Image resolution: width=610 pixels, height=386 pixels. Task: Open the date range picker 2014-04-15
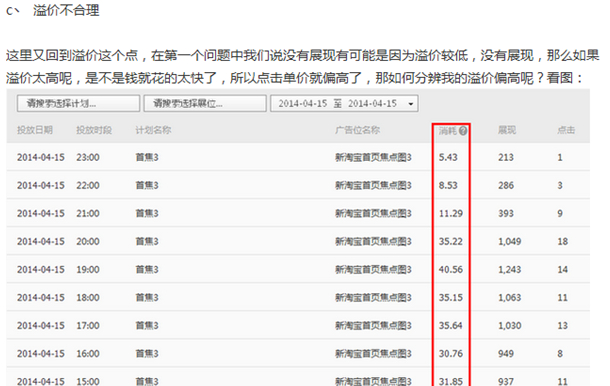(x=344, y=104)
